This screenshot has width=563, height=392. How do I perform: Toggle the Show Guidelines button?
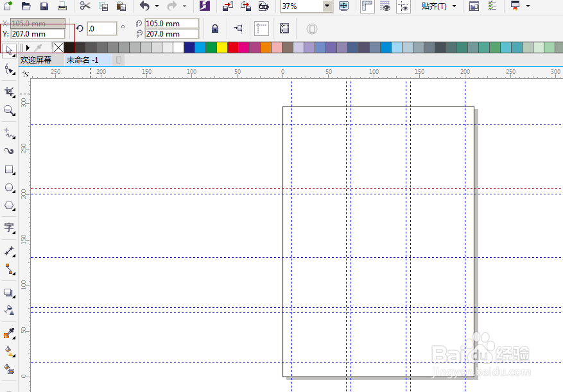[404, 6]
